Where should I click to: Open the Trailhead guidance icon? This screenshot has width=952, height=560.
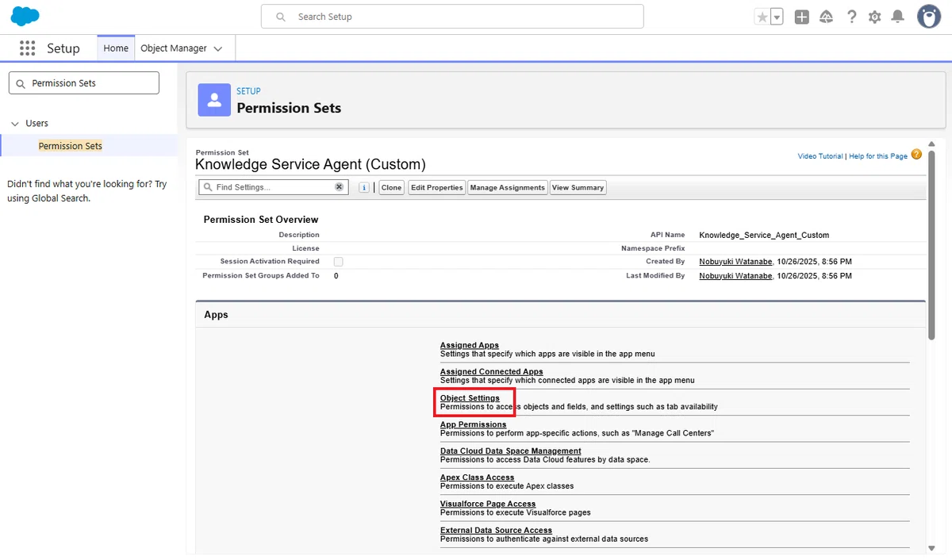827,17
